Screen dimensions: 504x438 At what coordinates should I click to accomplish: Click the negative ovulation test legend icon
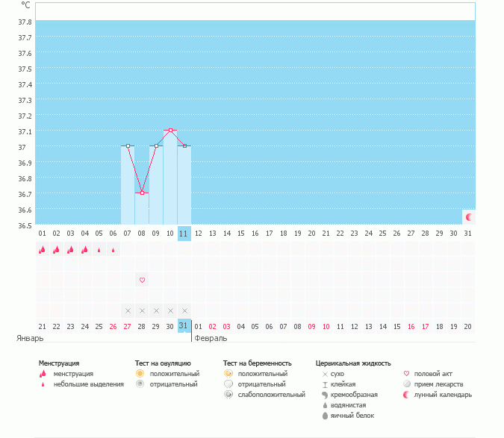pos(140,384)
